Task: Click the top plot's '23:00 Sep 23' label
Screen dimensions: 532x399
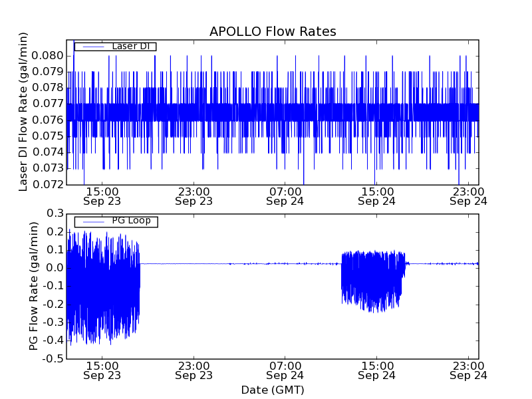Action: point(194,196)
